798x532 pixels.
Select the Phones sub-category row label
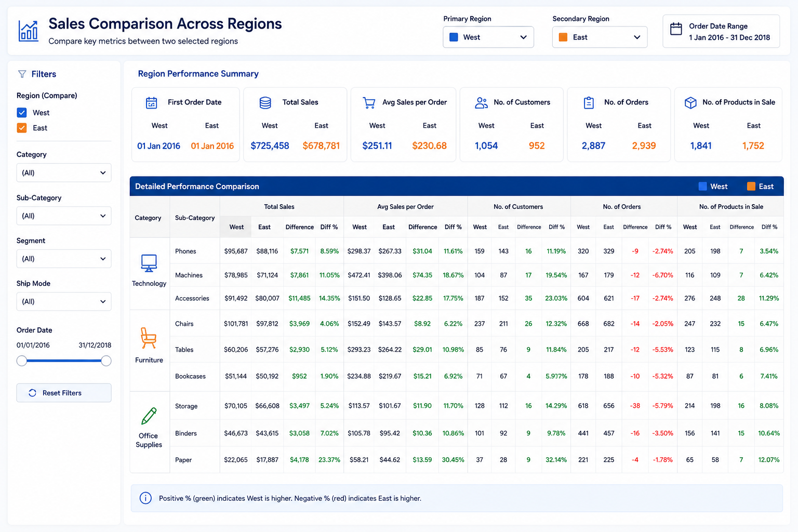coord(185,251)
